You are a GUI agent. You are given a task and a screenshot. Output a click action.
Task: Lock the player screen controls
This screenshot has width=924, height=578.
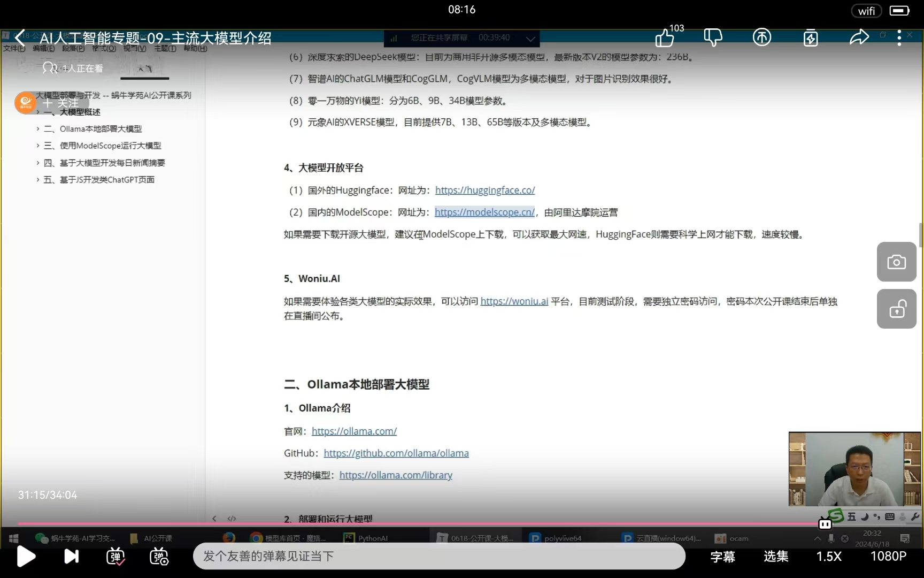[897, 309]
